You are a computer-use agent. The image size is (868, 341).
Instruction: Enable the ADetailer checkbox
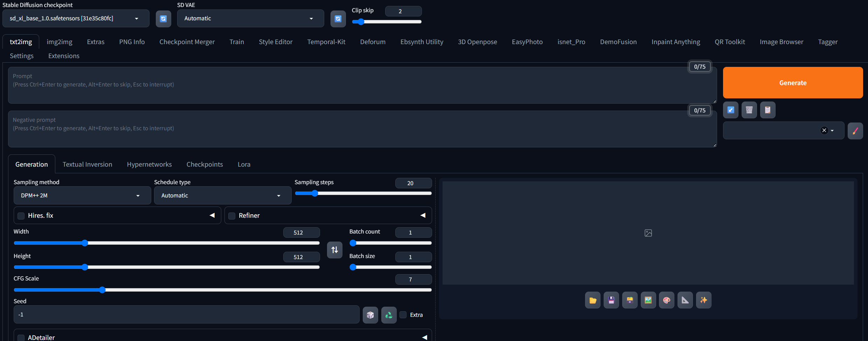pyautogui.click(x=21, y=337)
